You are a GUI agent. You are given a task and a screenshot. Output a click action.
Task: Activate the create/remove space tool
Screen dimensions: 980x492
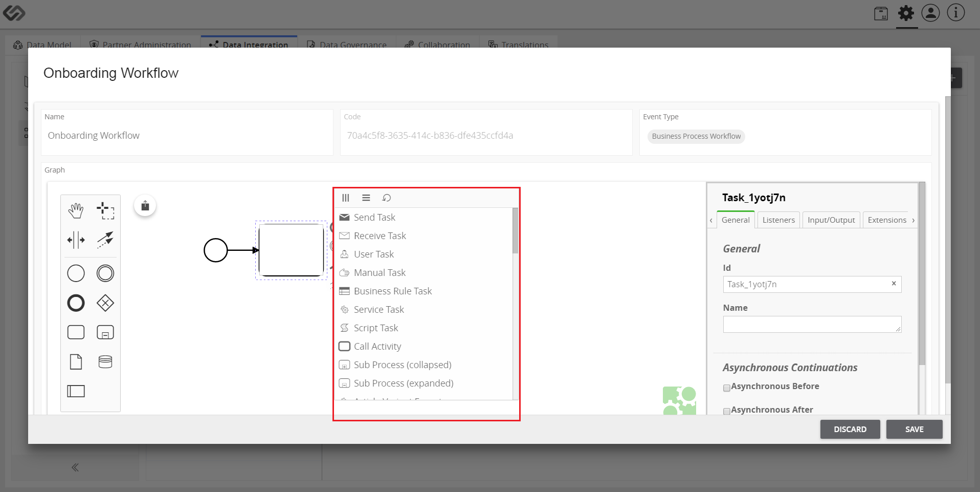[x=76, y=240]
